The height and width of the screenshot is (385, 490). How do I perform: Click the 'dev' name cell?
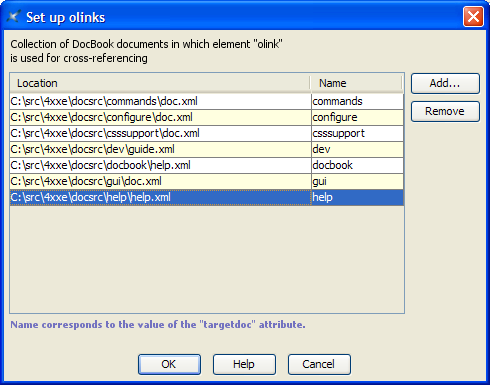(357, 149)
